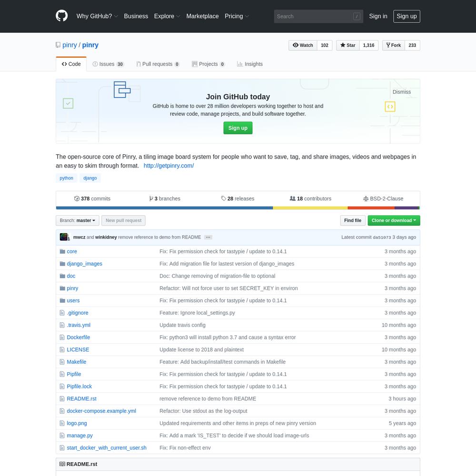Click the GitHub octocat logo
The height and width of the screenshot is (476, 476).
coord(61,16)
